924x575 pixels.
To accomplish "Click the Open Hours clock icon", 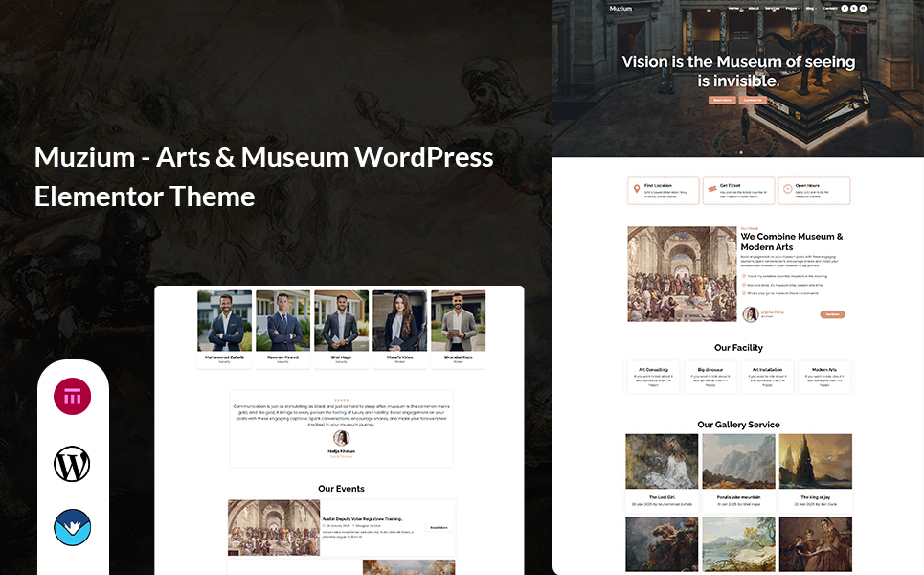I will [x=786, y=191].
